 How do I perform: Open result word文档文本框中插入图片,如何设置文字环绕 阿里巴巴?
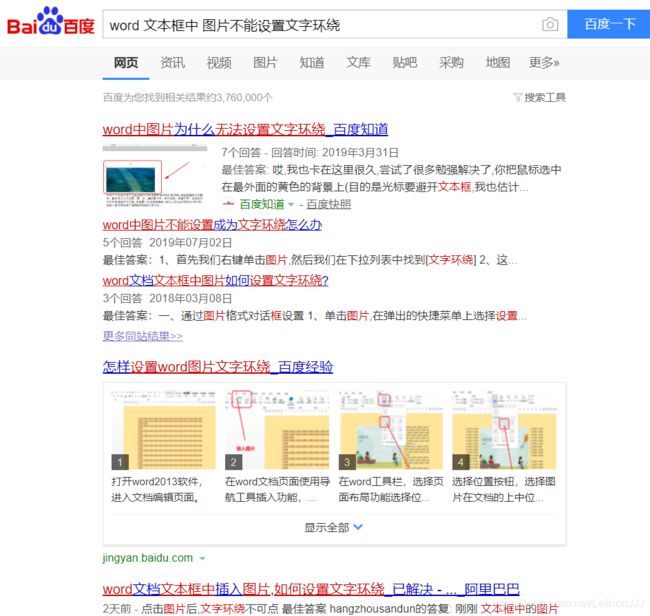coord(311,589)
